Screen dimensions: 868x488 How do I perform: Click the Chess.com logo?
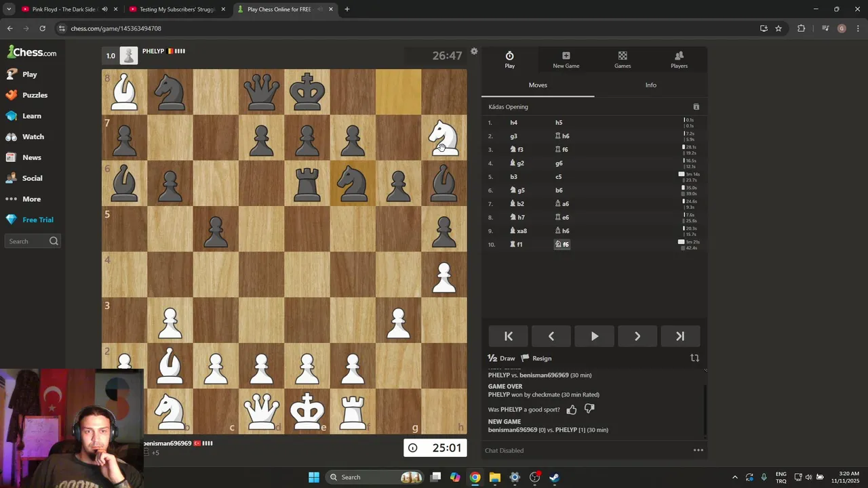click(x=32, y=52)
